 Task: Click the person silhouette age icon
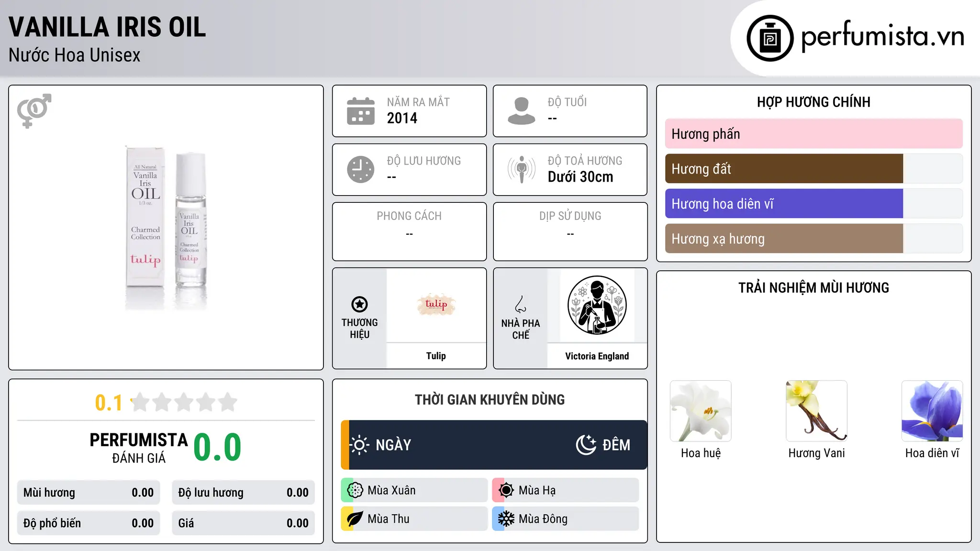[522, 111]
